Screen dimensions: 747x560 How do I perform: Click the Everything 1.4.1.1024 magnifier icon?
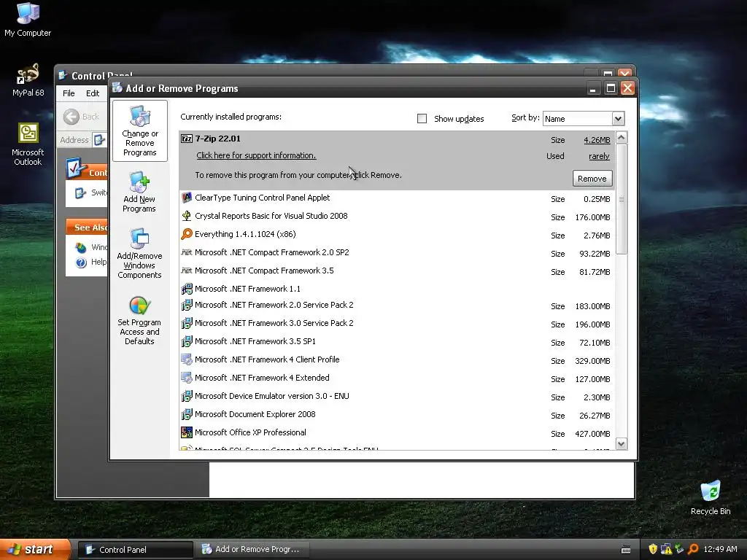tap(187, 234)
